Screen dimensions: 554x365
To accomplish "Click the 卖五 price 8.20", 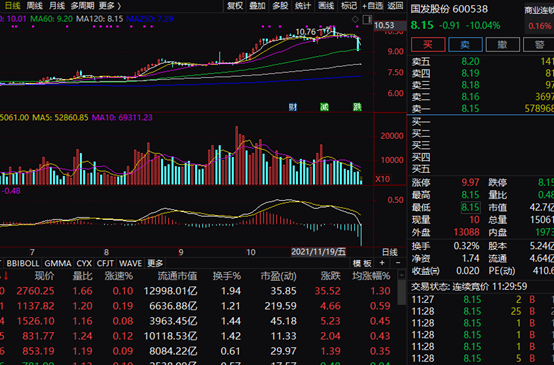I will click(x=470, y=61).
